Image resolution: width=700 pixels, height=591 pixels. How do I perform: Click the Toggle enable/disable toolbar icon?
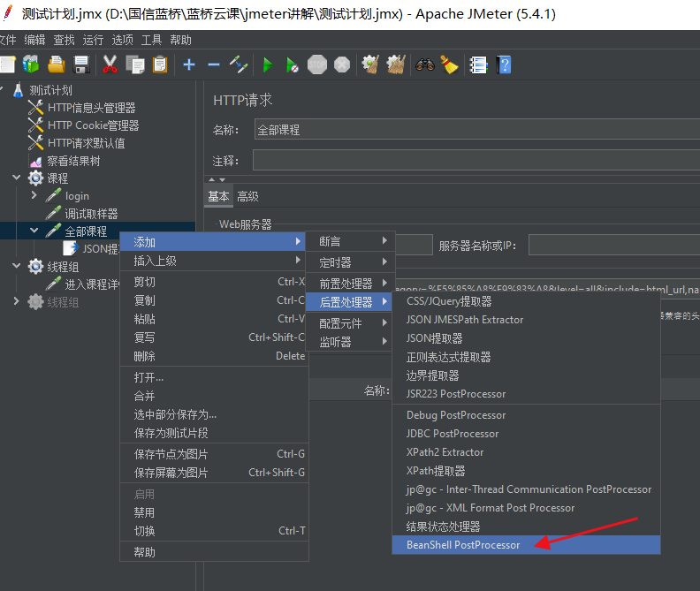point(239,65)
